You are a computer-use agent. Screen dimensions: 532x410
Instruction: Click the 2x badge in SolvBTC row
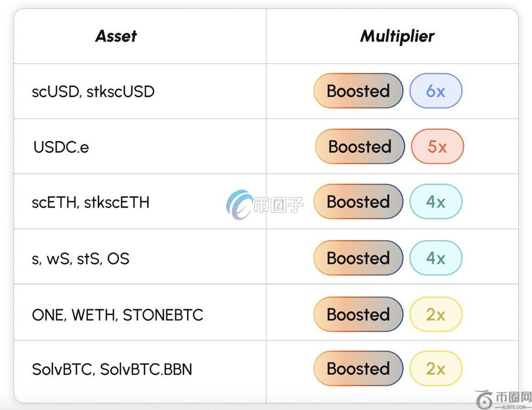(x=436, y=369)
